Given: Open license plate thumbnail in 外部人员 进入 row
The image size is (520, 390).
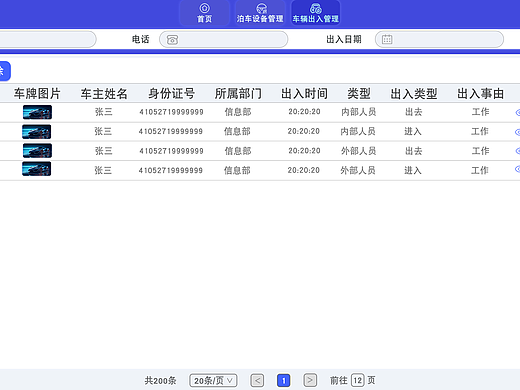Looking at the screenshot, I should tap(37, 169).
